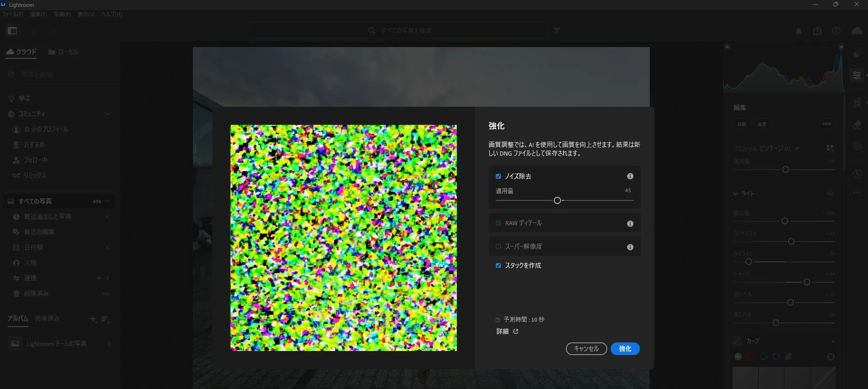
Task: Add a new 連携 connection with plus
Action: click(x=99, y=278)
